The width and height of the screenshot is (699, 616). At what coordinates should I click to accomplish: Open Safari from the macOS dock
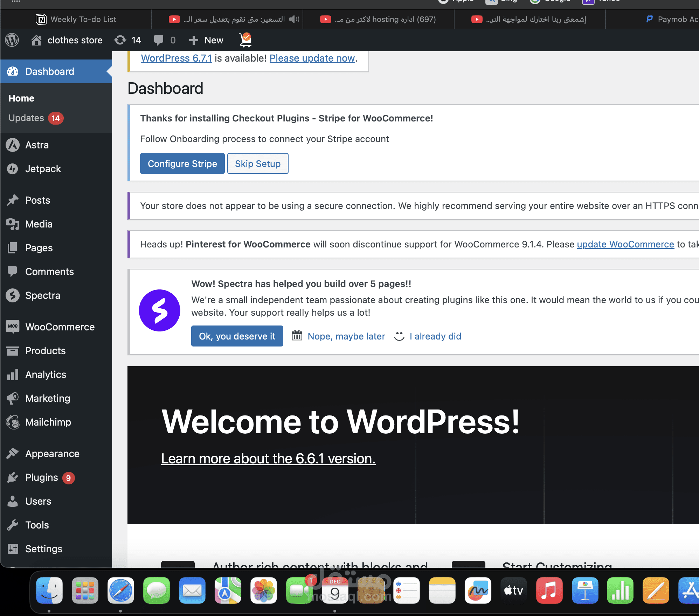point(120,591)
